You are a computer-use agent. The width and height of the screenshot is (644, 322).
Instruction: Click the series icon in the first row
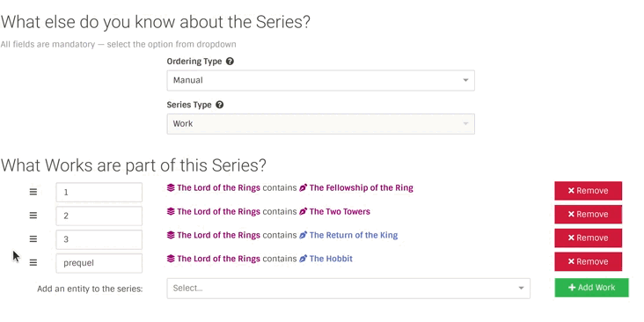point(171,187)
